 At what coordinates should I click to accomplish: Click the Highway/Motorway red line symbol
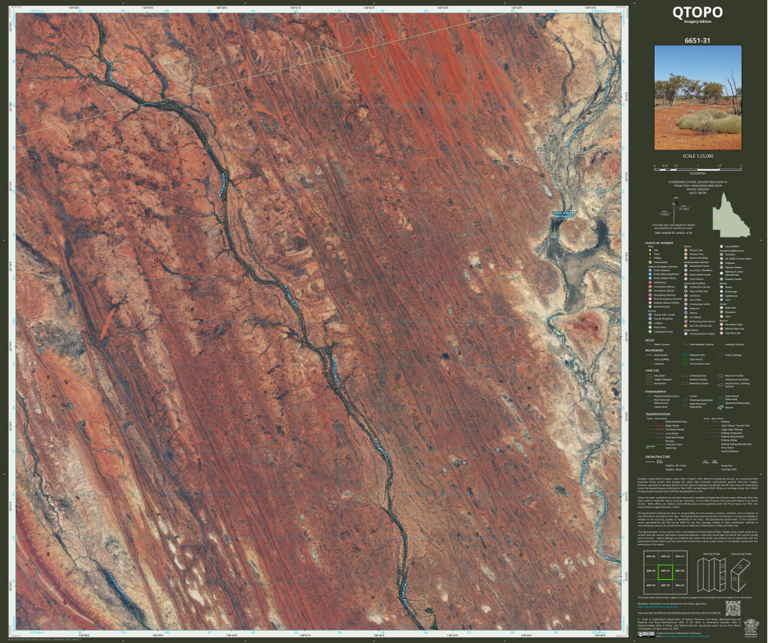coord(660,422)
